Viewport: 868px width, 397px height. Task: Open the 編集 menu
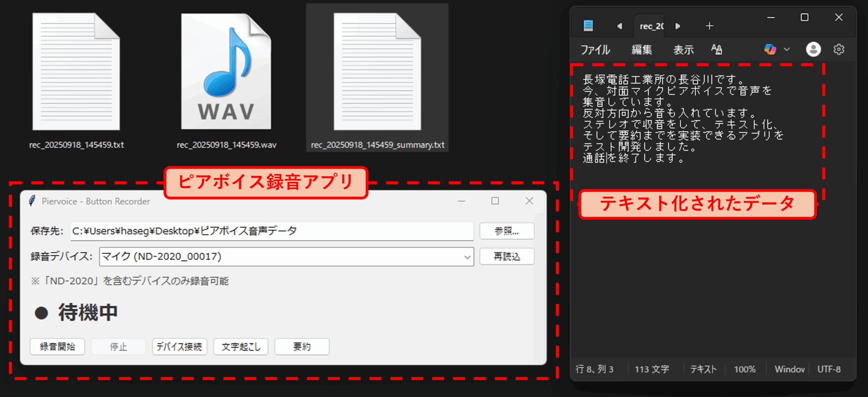(x=642, y=50)
